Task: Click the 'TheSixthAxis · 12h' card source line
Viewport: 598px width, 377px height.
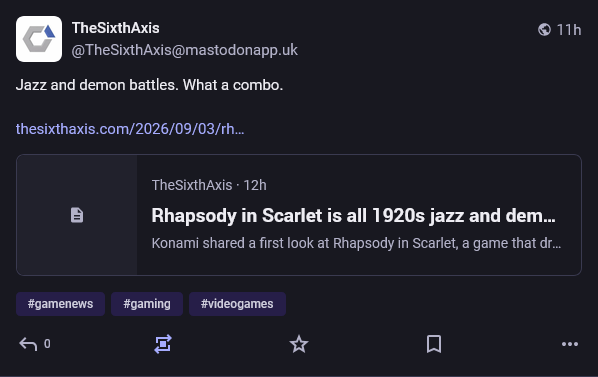Action: click(209, 185)
